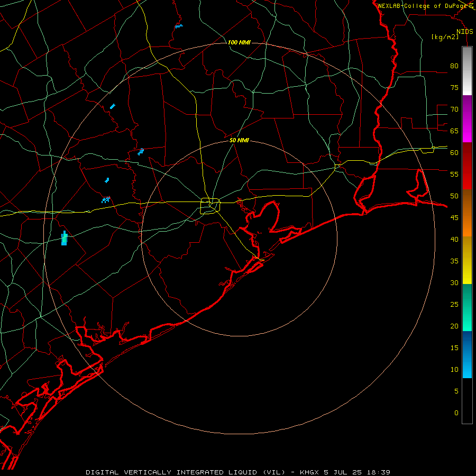Screen dimensions: 476x476
Task: Select the '65' value on the color scale
Action: [454, 131]
